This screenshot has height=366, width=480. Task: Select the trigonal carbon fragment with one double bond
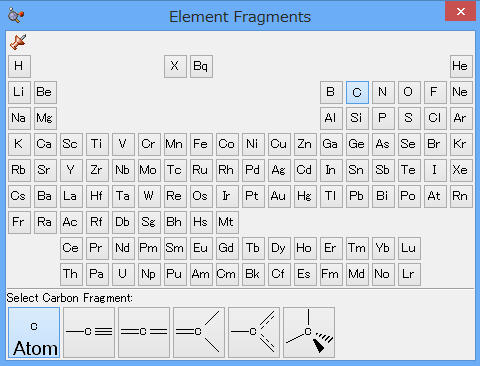pos(199,332)
